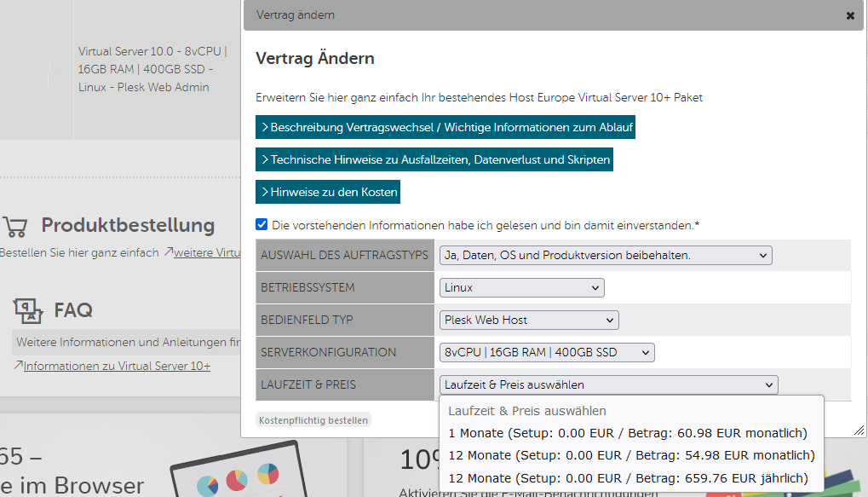Click the Kostenpflichtig bestellen button
Image resolution: width=868 pixels, height=497 pixels.
[x=313, y=420]
